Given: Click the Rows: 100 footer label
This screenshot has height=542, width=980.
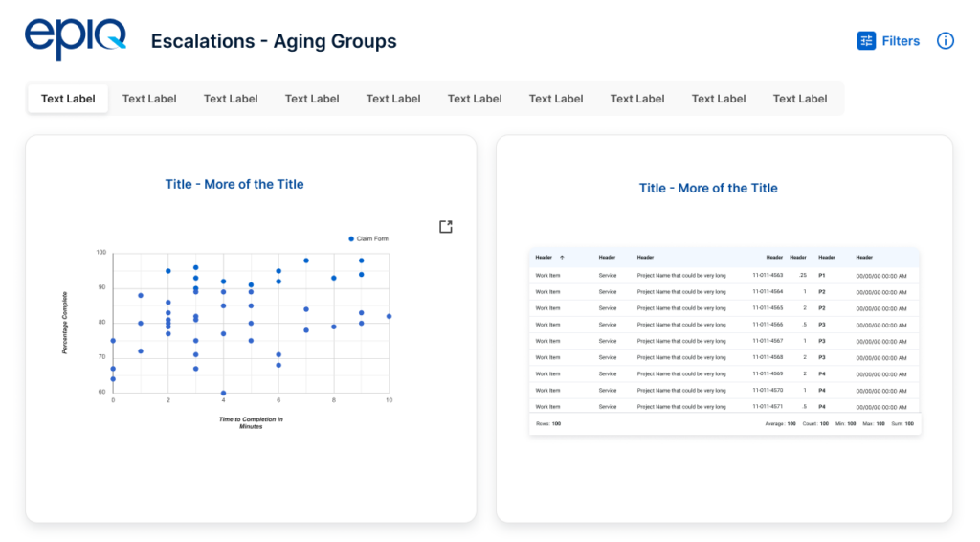Looking at the screenshot, I should 548,424.
